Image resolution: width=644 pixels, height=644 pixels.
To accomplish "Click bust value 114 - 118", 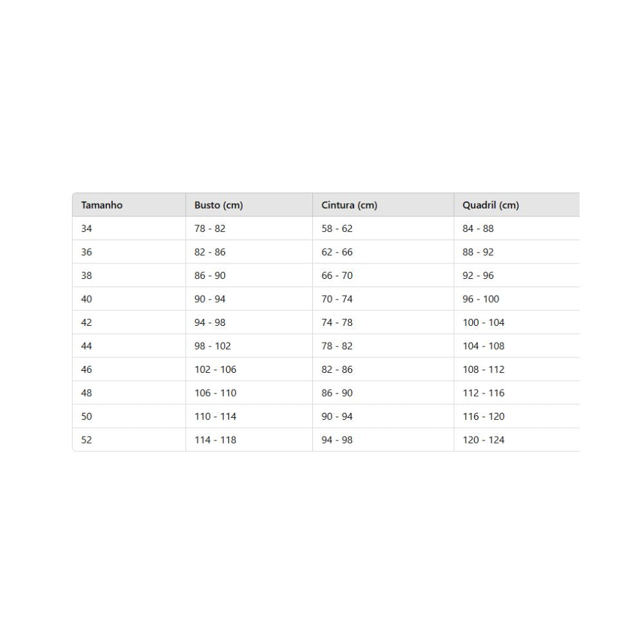I will click(215, 440).
